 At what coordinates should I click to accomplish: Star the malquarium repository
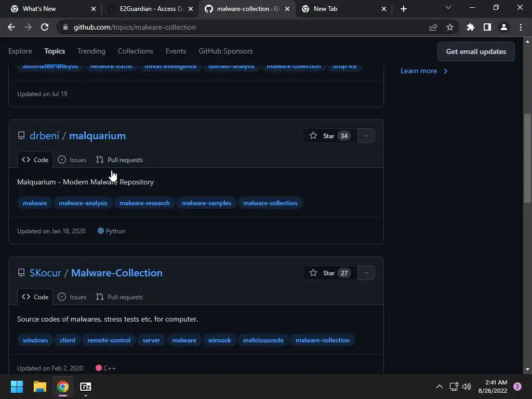(x=330, y=136)
